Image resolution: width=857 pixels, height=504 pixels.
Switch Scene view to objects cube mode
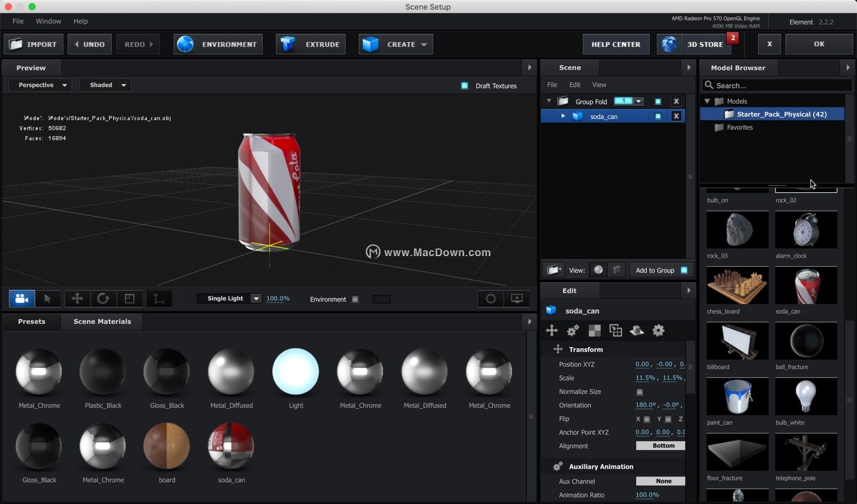click(x=617, y=270)
